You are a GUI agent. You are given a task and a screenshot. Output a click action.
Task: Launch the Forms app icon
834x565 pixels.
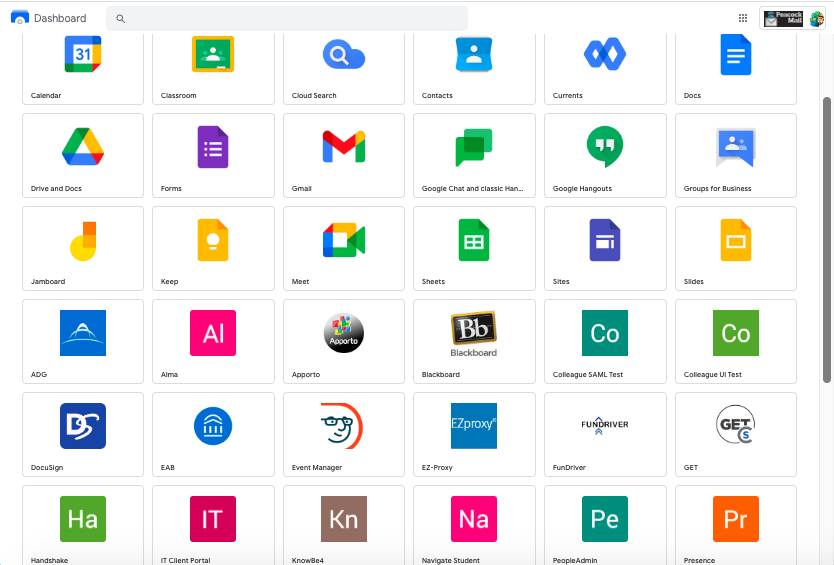[213, 147]
